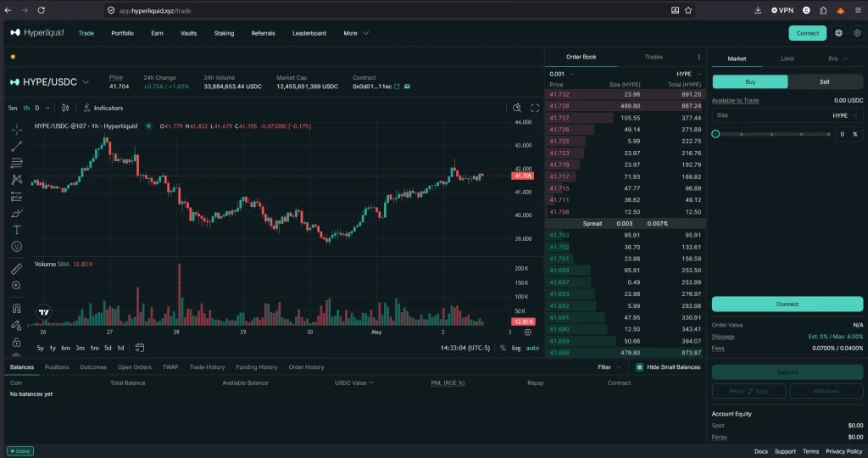
Task: Activate the chart zoom-in tool
Action: (17, 286)
